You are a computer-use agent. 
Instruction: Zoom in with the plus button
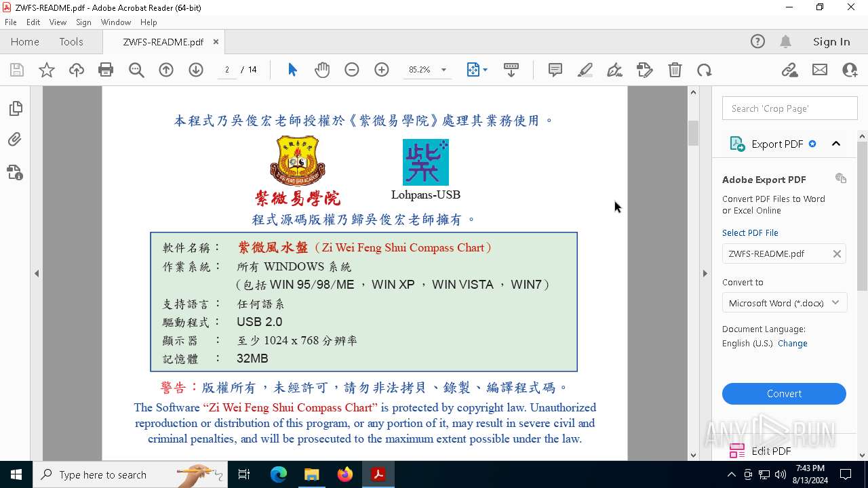[x=382, y=70]
